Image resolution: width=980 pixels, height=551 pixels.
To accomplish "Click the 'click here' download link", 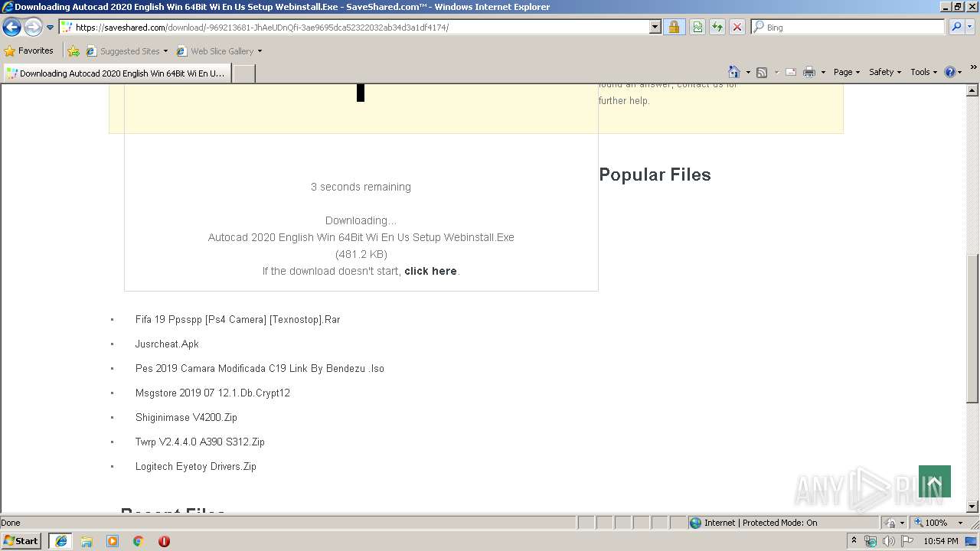I will click(x=430, y=271).
